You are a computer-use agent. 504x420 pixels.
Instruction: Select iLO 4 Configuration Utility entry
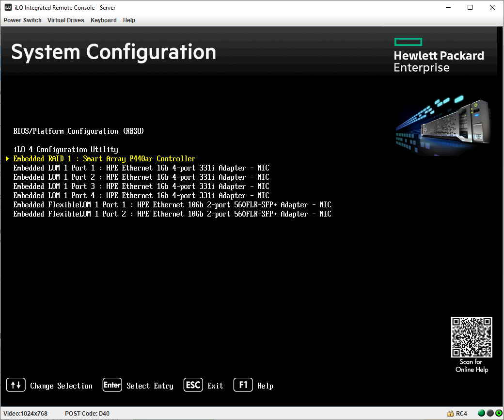click(66, 149)
